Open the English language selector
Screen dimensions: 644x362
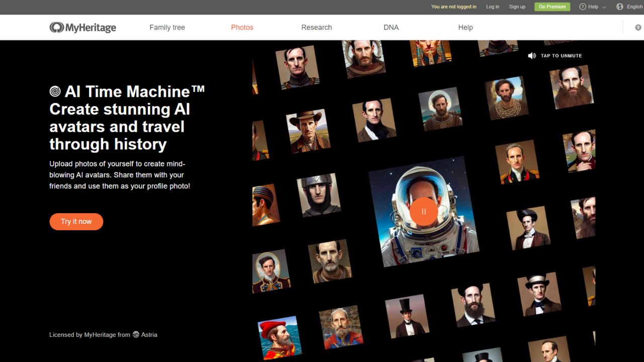coord(633,7)
